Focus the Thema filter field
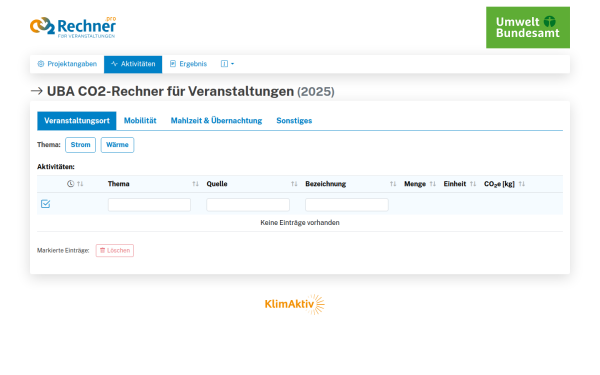This screenshot has width=600, height=375. coord(149,205)
